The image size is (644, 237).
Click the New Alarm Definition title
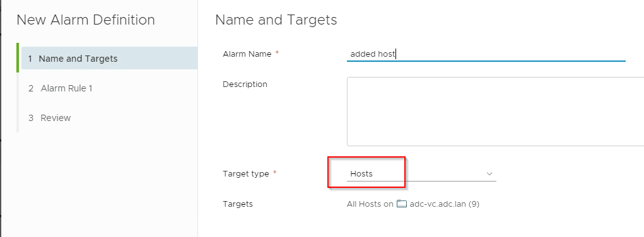85,20
